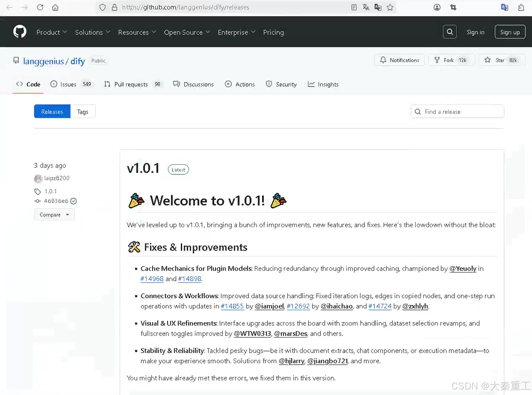Reload the page with the refresh icon
This screenshot has height=395, width=532.
40,7
